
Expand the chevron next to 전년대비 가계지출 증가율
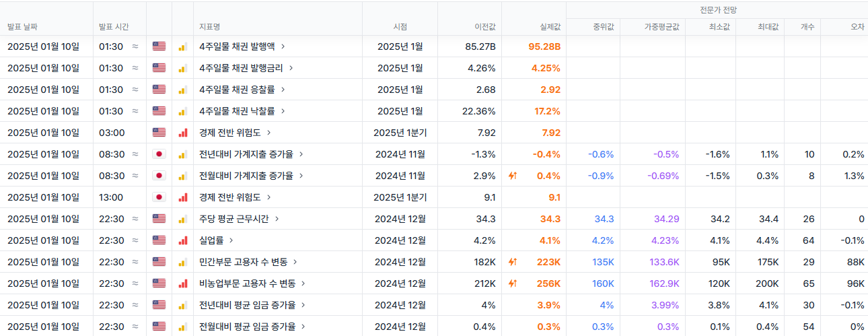(301, 154)
